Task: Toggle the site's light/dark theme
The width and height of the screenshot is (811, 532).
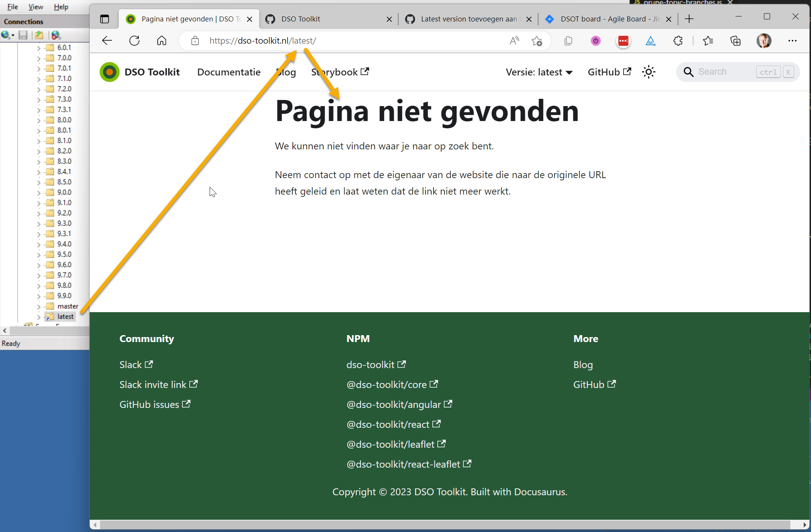Action: point(648,72)
